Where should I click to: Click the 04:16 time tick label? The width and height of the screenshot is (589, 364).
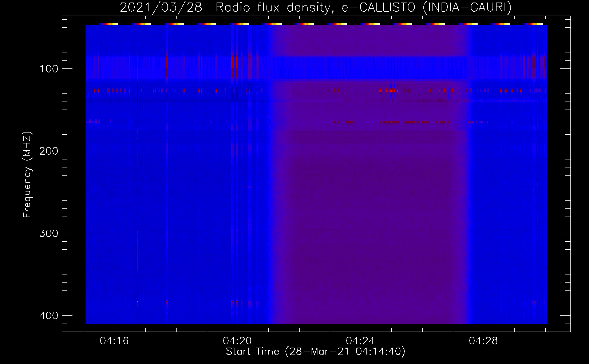pos(115,341)
